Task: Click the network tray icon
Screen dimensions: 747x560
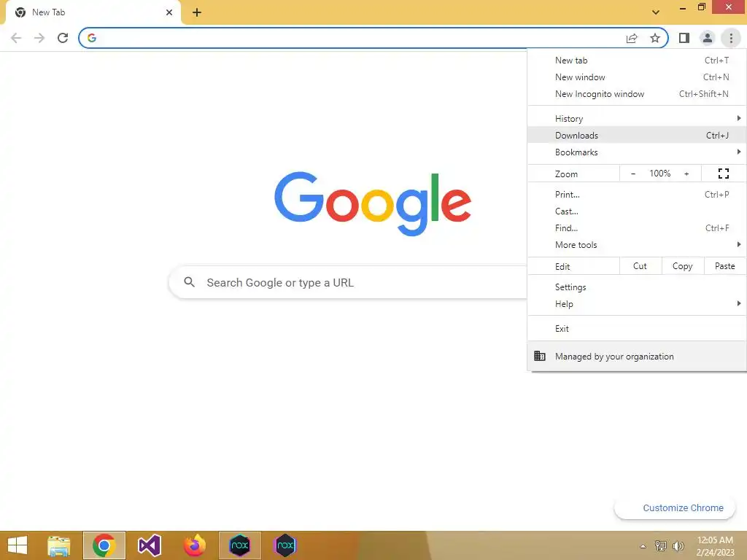Action: click(x=661, y=546)
